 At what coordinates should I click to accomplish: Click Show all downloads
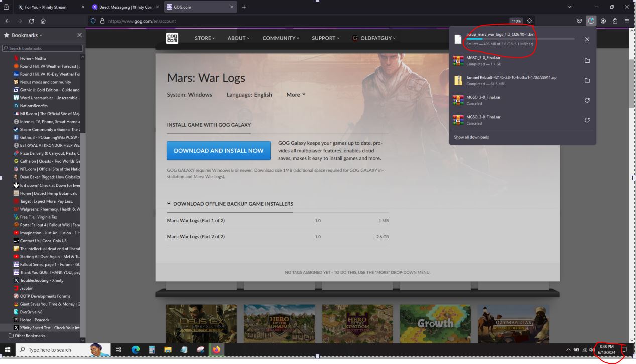pos(471,137)
